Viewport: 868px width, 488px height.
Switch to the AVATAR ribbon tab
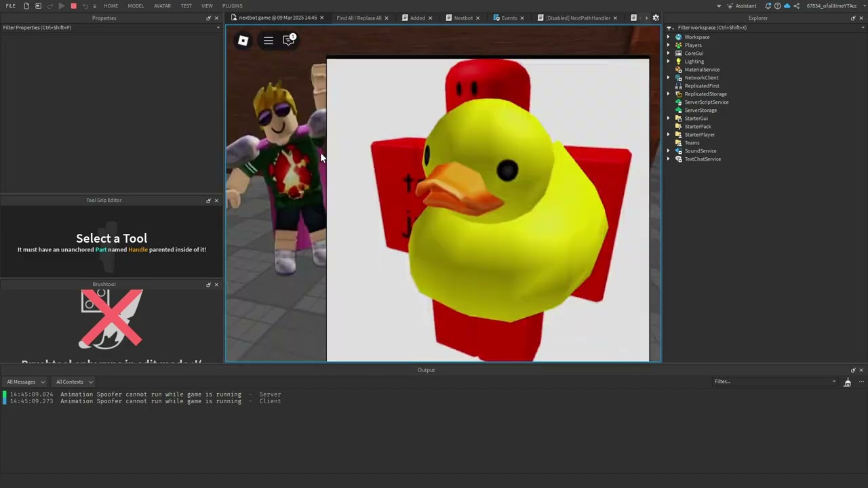coord(162,6)
